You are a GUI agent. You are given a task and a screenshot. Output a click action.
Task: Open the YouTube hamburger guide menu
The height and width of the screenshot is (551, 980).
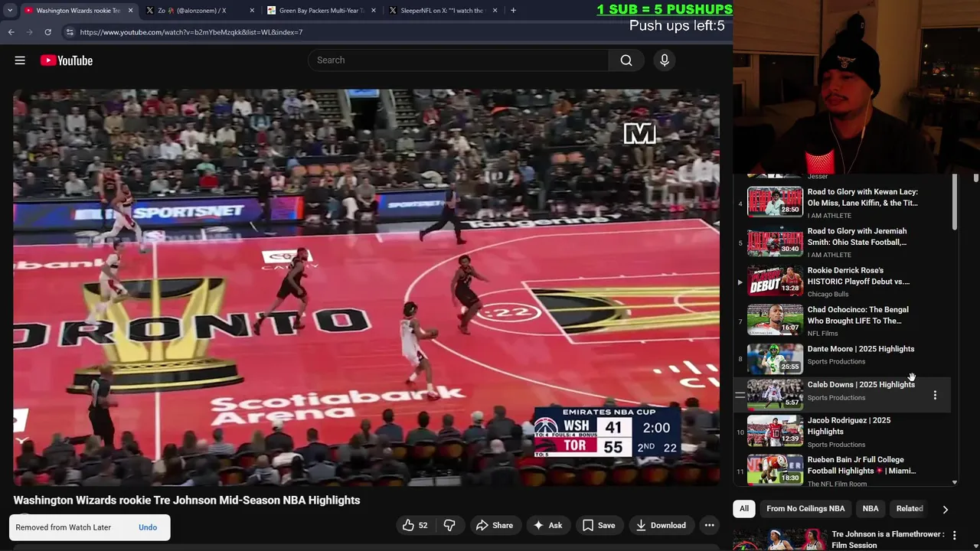[x=20, y=60]
